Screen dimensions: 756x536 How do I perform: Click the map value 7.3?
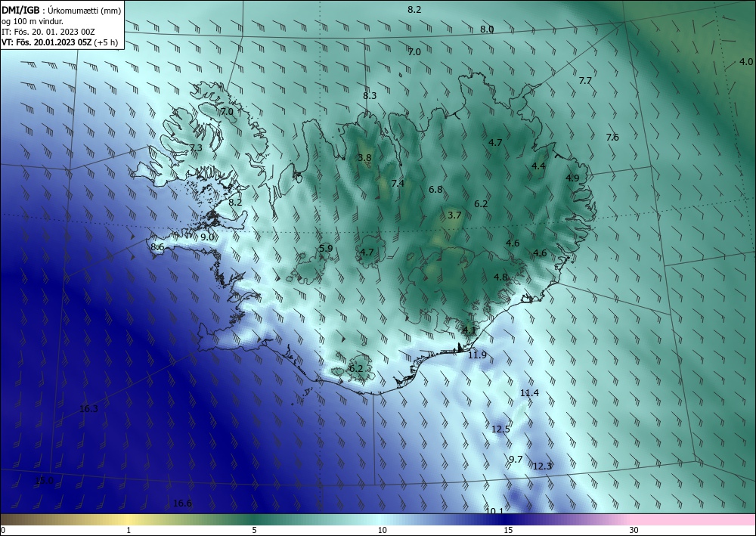click(196, 148)
